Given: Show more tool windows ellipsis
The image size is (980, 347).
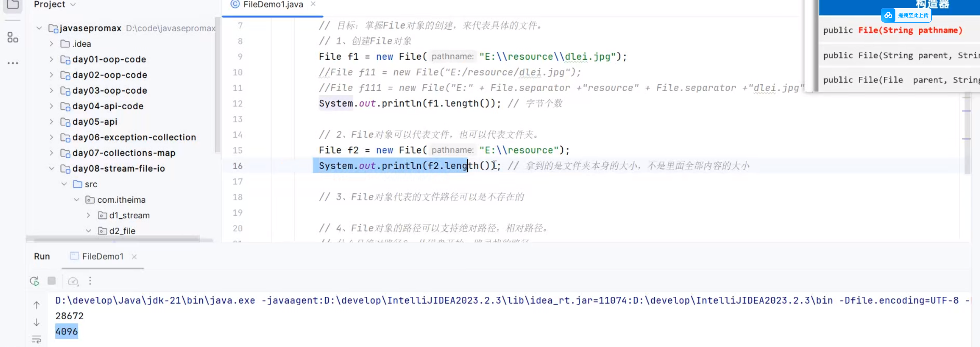Looking at the screenshot, I should 13,63.
